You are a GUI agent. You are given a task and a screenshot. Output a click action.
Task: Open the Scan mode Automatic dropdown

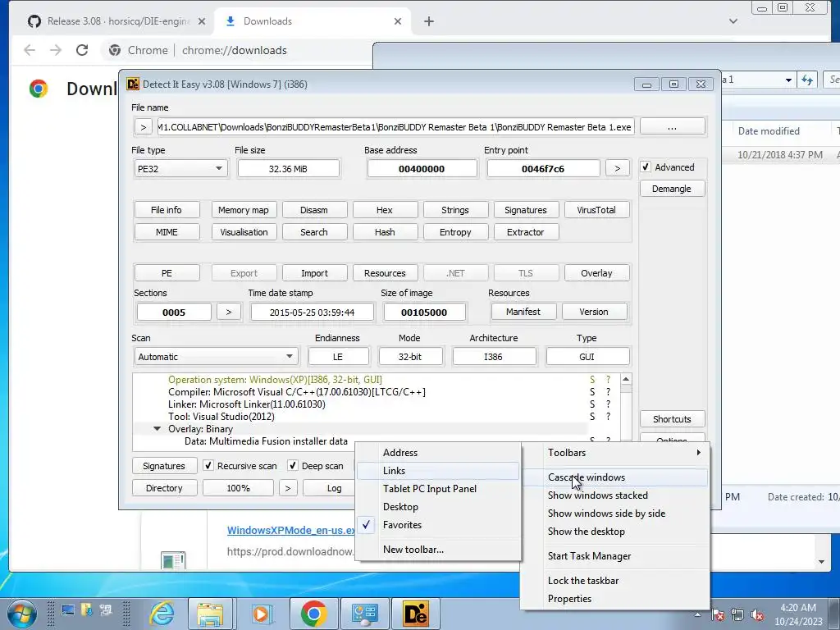[216, 357]
